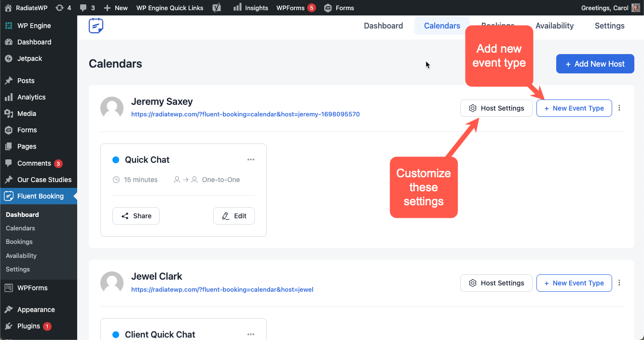
Task: Click the Analytics bar icon in sidebar
Action: 9,97
